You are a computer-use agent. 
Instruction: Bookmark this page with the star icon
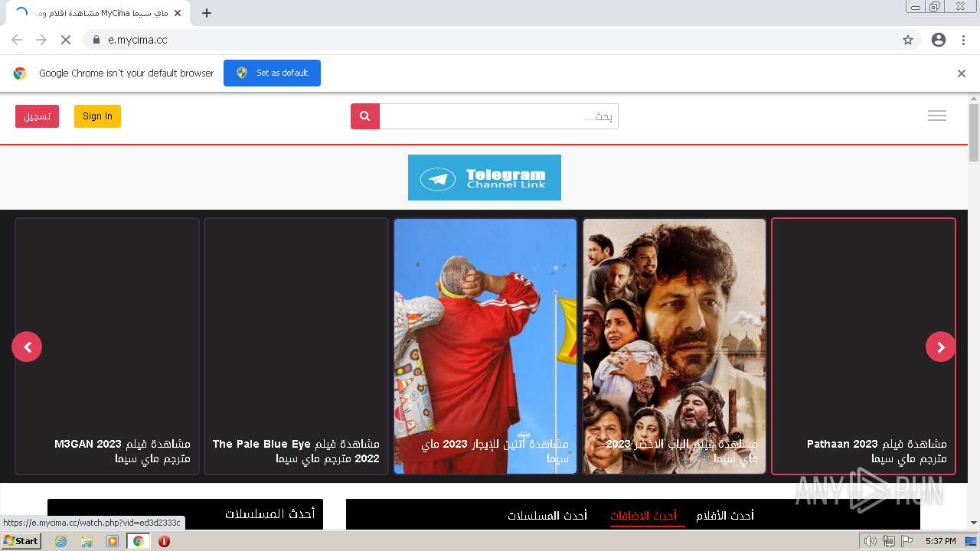click(908, 40)
